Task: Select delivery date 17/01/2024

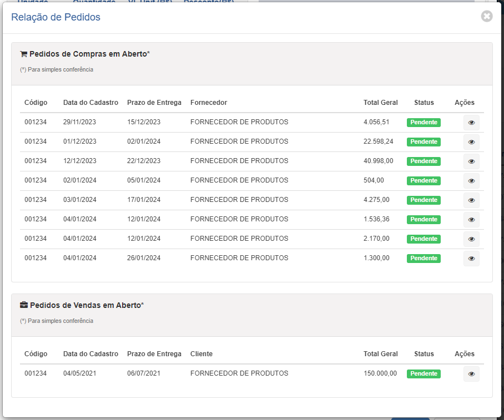Action: point(144,200)
